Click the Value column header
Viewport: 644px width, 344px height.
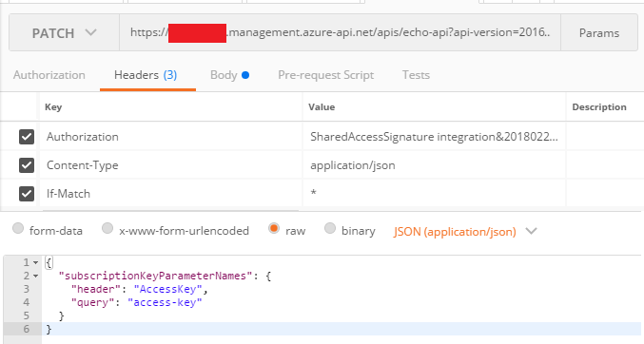(322, 107)
